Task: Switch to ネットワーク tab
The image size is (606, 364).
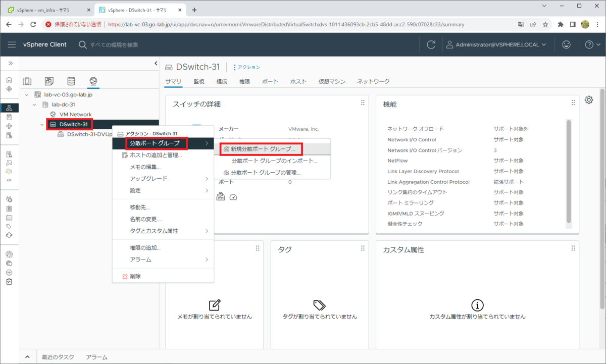Action: coord(373,81)
